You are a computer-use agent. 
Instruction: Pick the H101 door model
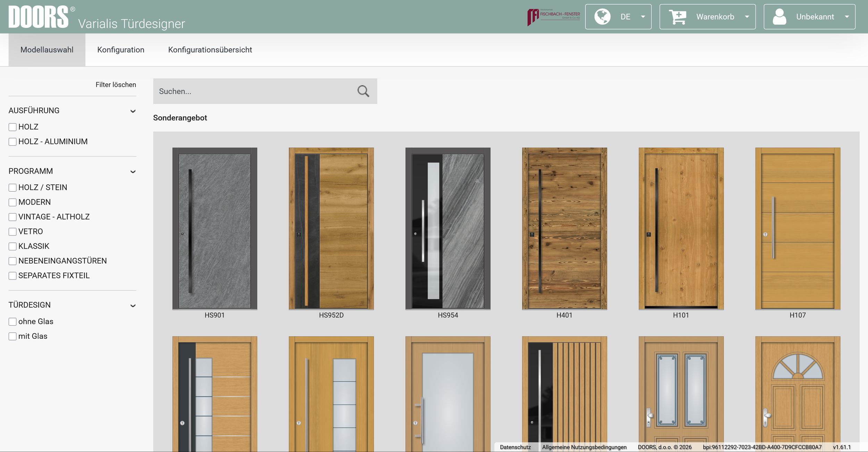pyautogui.click(x=681, y=228)
